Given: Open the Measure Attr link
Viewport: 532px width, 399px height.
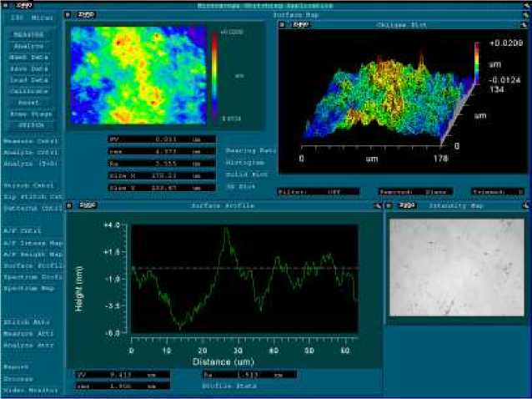Looking at the screenshot, I should click(x=28, y=334).
